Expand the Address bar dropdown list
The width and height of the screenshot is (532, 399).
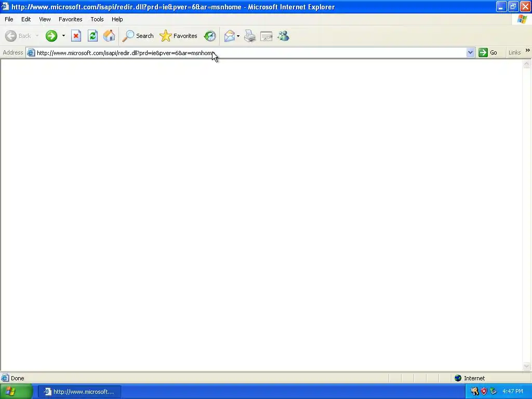pos(470,52)
